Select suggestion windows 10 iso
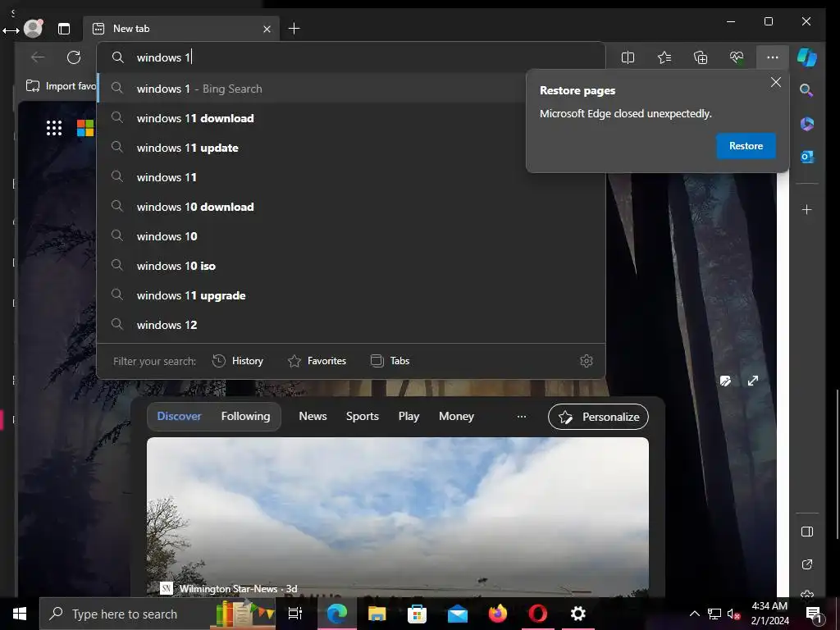840x630 pixels. click(x=351, y=266)
